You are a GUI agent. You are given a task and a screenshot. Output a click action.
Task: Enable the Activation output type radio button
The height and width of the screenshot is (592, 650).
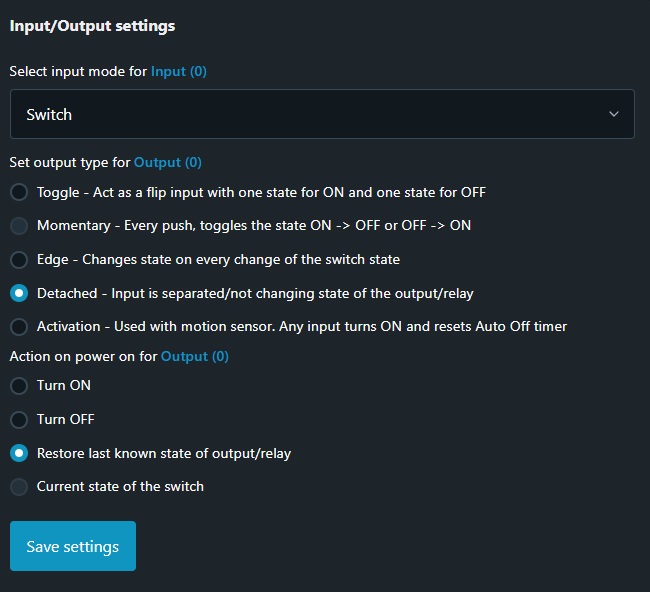tap(19, 327)
